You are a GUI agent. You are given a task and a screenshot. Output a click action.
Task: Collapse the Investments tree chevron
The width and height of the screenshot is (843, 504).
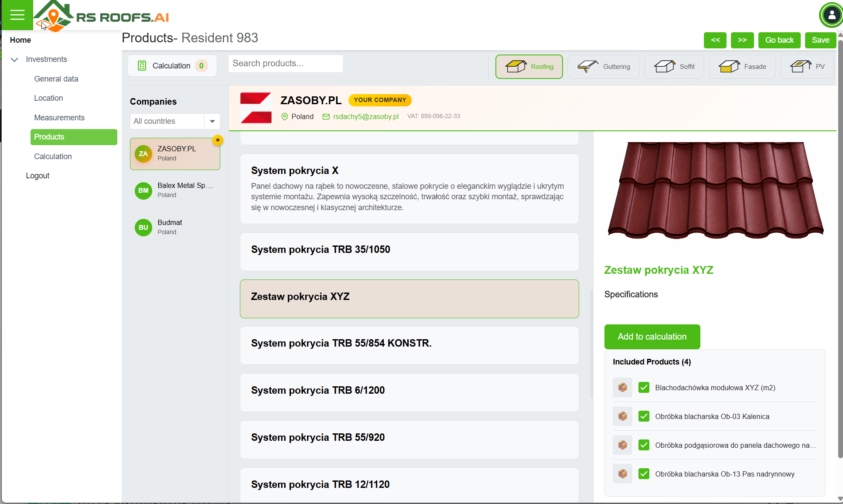pyautogui.click(x=14, y=59)
